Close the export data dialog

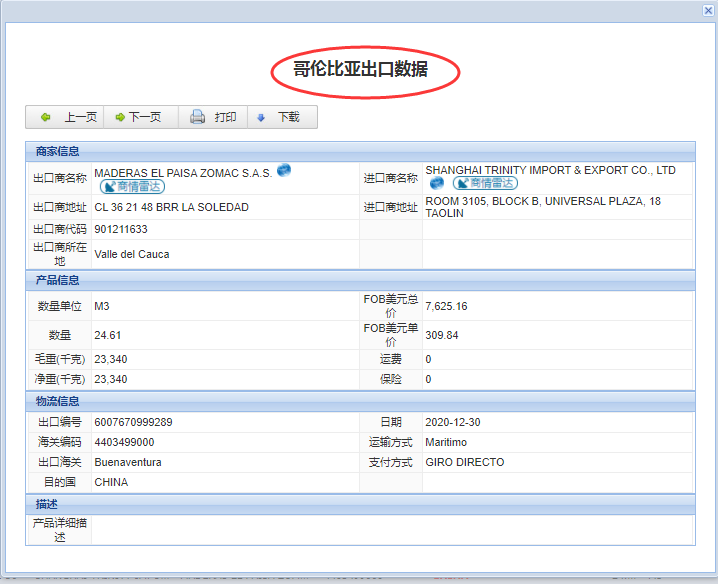708,10
